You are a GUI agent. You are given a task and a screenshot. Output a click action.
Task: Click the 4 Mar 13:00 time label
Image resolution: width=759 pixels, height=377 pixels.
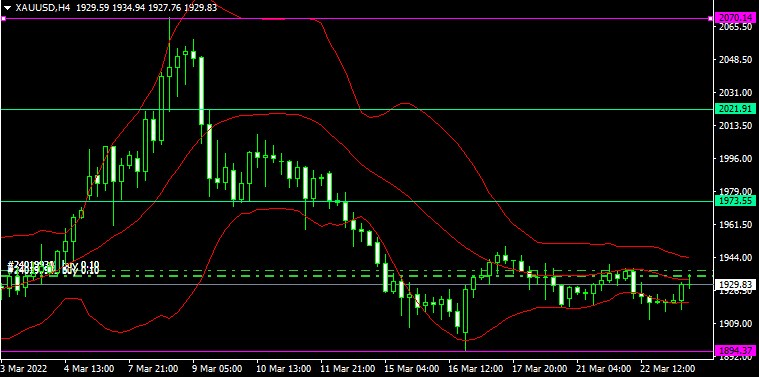pyautogui.click(x=90, y=368)
